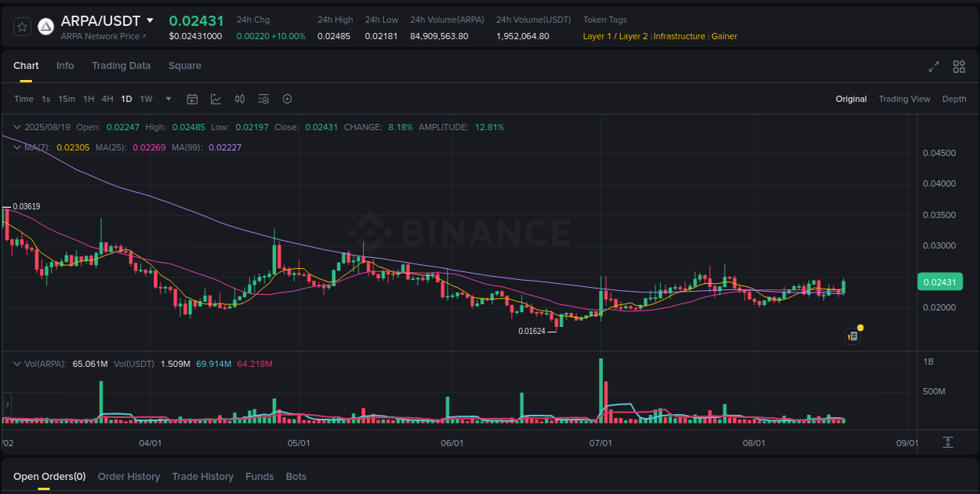Click the auto-scale icon below the volume axis

[946, 441]
